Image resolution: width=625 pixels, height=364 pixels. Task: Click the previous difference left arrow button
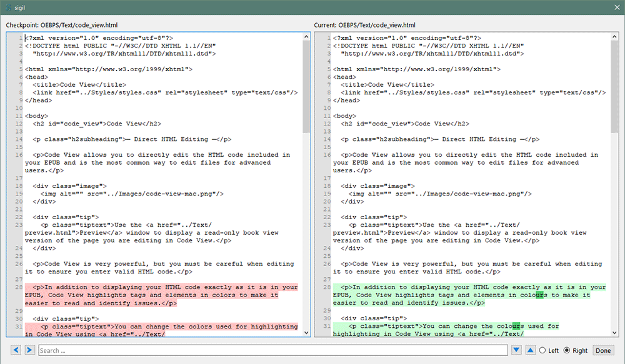coord(16,350)
